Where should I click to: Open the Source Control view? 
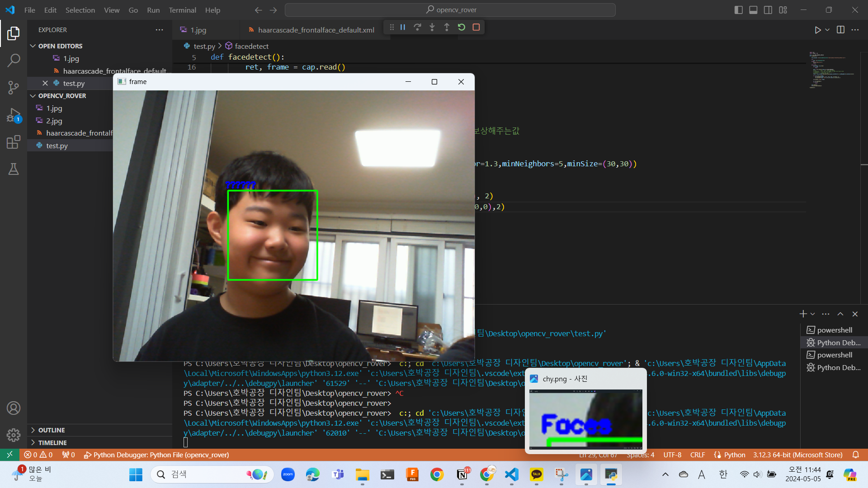click(14, 88)
